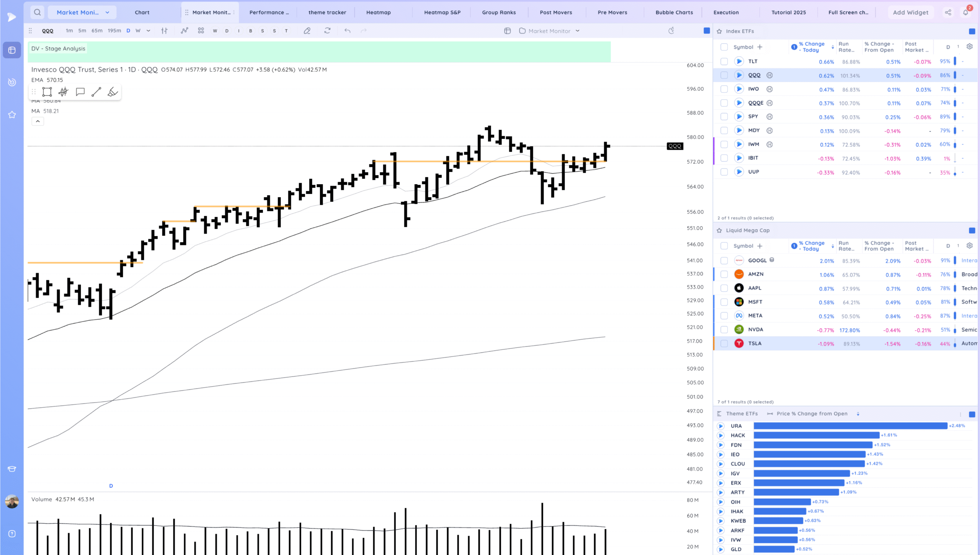Screen dimensions: 980x555
Task: Check the GOOGL row checkbox
Action: [724, 261]
